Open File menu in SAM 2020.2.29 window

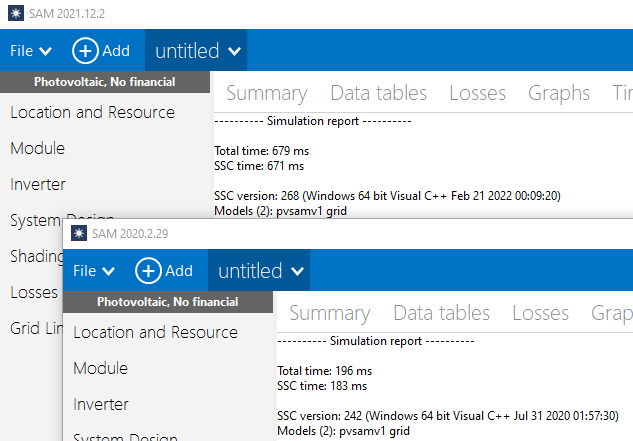[x=94, y=271]
